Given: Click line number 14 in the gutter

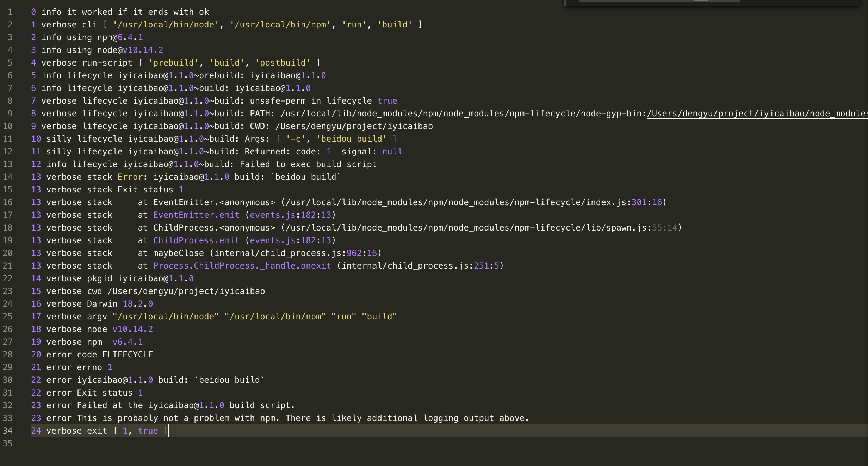Looking at the screenshot, I should coord(8,177).
